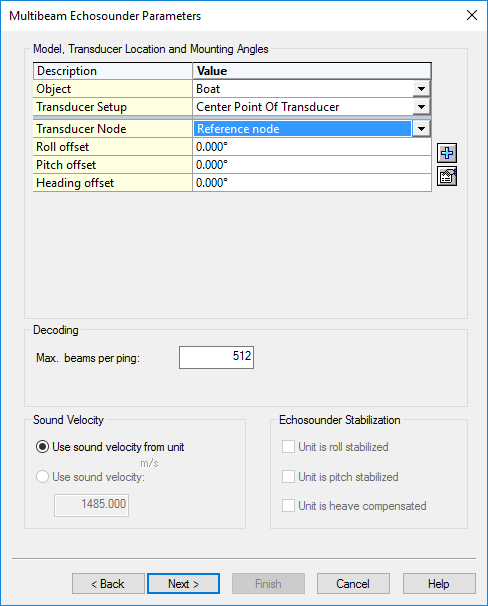
Task: Select 'Use sound velocity from unit' radio
Action: pyautogui.click(x=42, y=447)
